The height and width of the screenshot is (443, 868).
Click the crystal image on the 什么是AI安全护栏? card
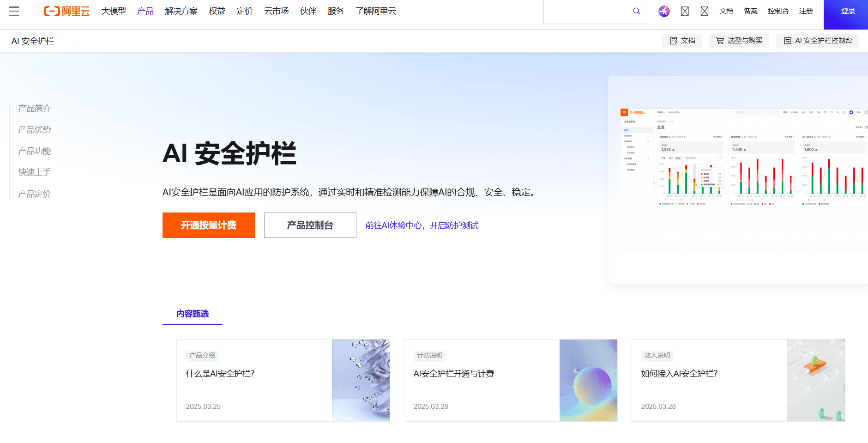tap(361, 381)
